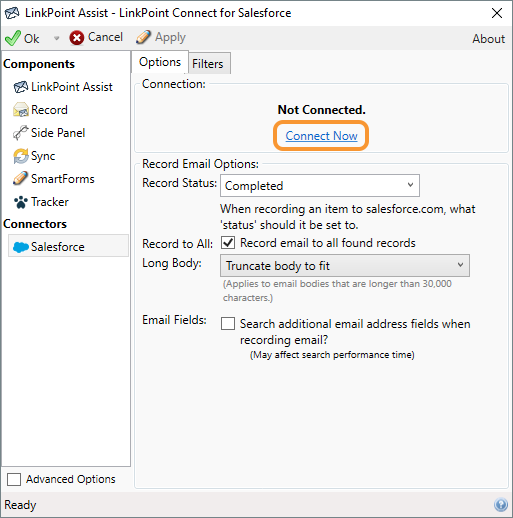
Task: Click the Connectors heading
Action: 35,224
